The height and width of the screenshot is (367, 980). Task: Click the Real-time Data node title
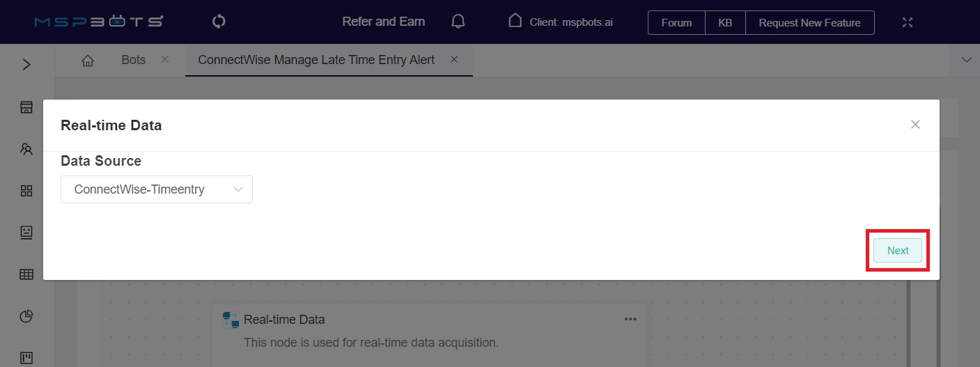pyautogui.click(x=284, y=320)
